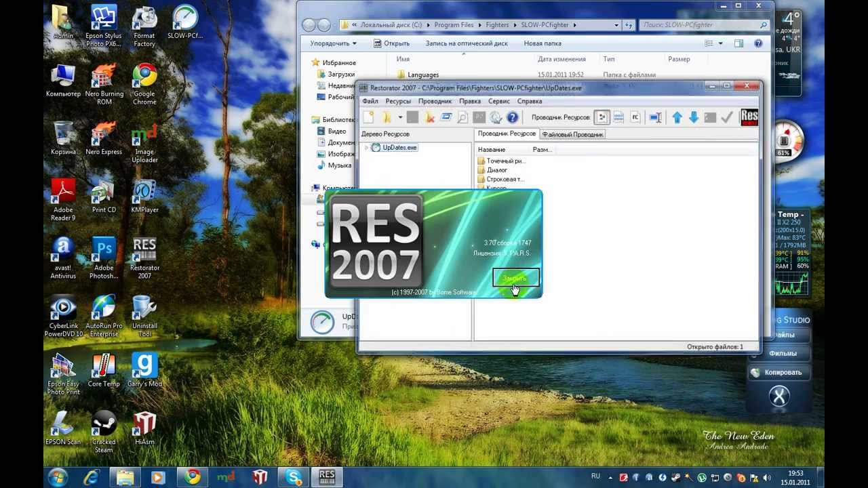This screenshot has height=488, width=868.
Task: Switch to the Проводник Ресурсов tab
Action: [507, 134]
